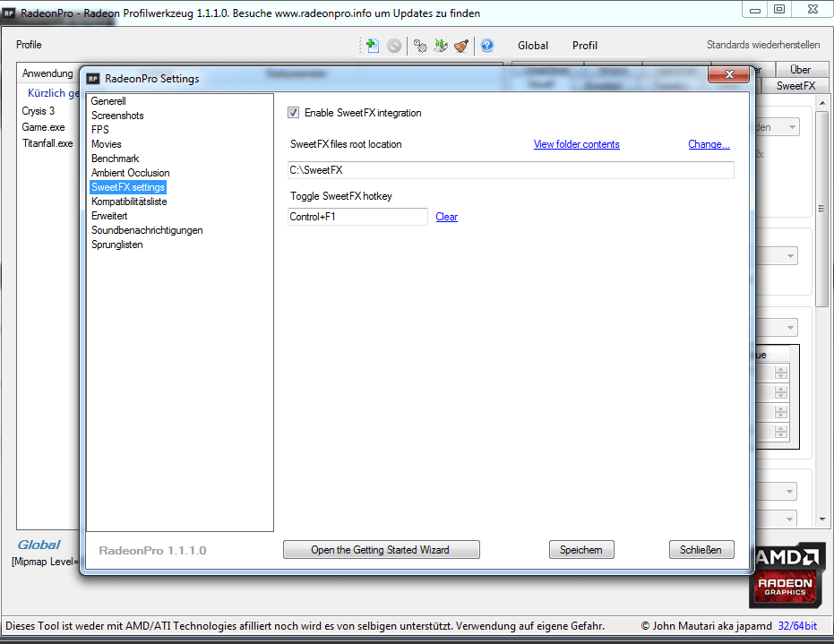Click the Change... link for SweetFX location
The image size is (834, 644).
(x=709, y=144)
